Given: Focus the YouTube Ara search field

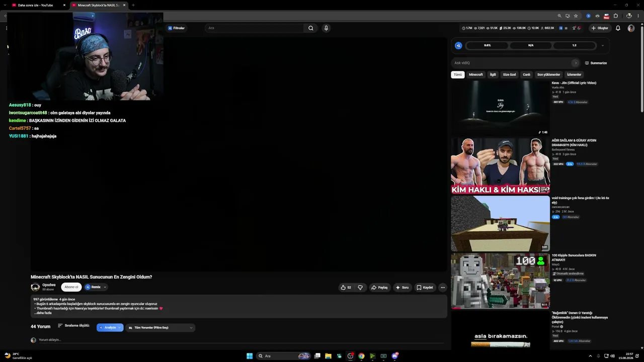Looking at the screenshot, I should point(255,28).
